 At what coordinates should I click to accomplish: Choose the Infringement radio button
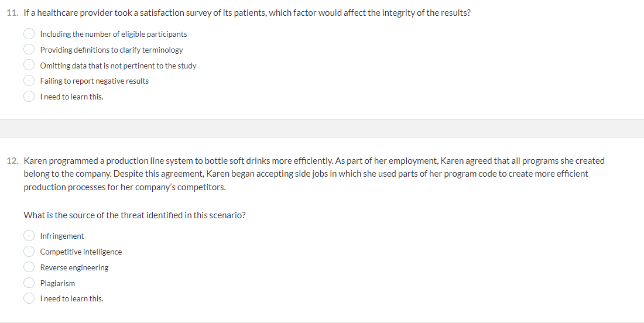tap(29, 236)
